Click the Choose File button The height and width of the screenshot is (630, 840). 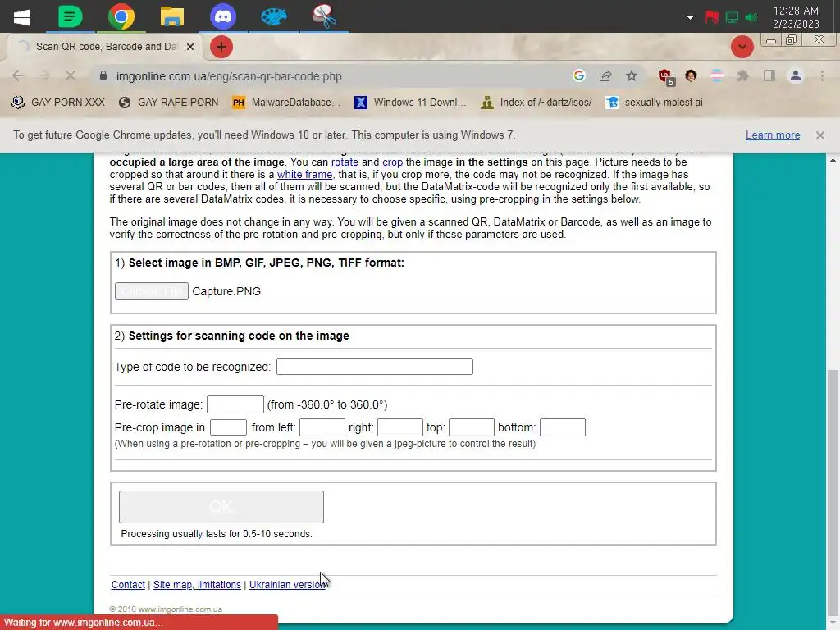point(152,291)
